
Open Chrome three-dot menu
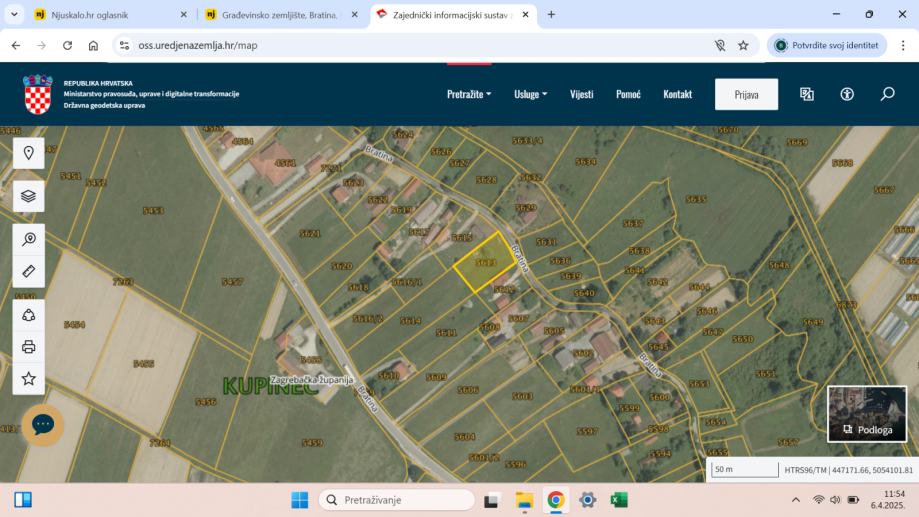(x=903, y=45)
